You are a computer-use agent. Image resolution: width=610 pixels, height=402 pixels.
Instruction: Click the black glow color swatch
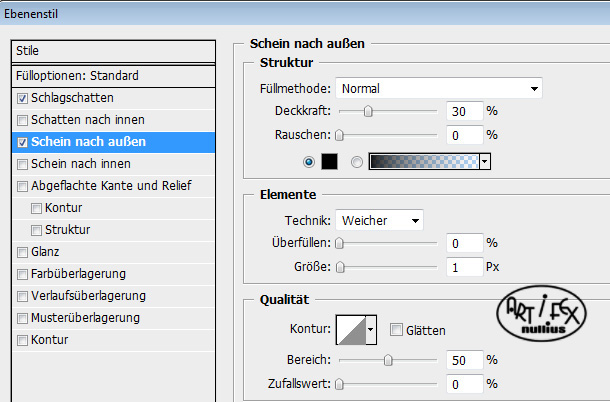(329, 162)
